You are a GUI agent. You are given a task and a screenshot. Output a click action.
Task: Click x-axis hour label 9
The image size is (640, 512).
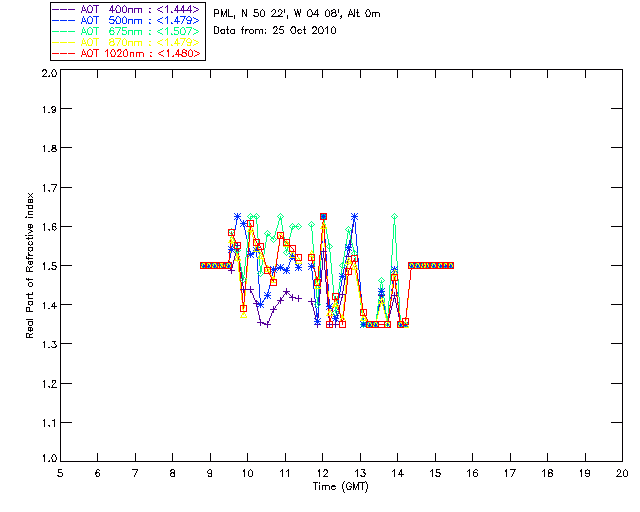(210, 473)
